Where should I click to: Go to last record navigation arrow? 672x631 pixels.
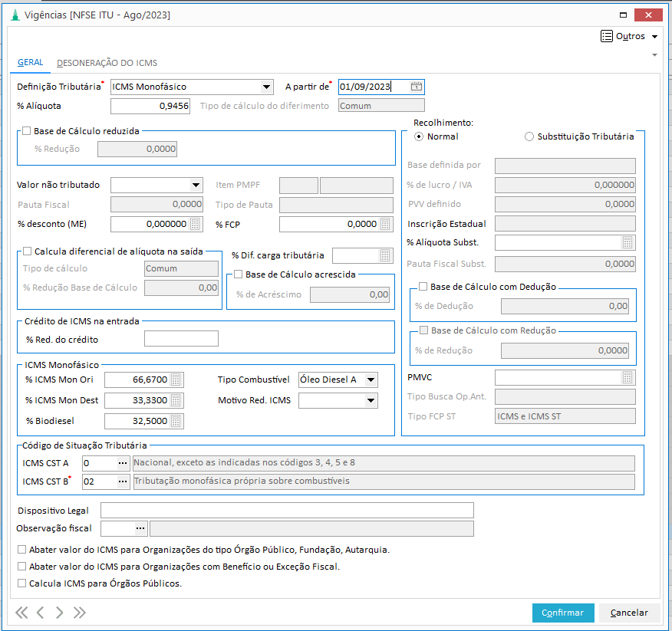pos(80,612)
